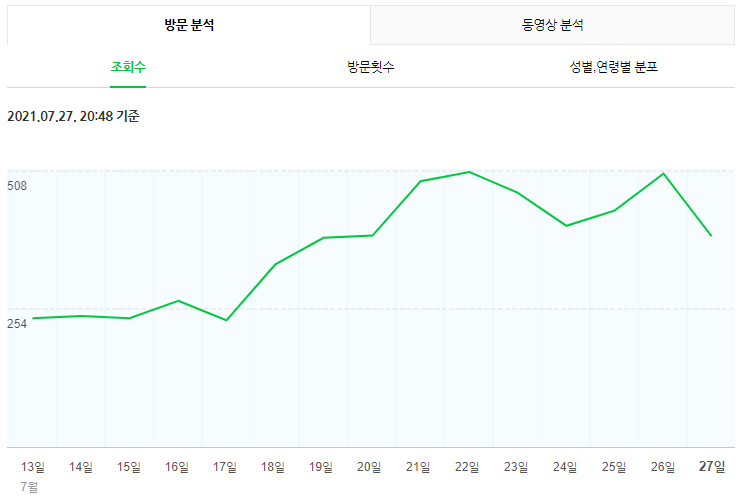The height and width of the screenshot is (502, 743).
Task: Click the chart point at 24일
Action: (x=566, y=226)
